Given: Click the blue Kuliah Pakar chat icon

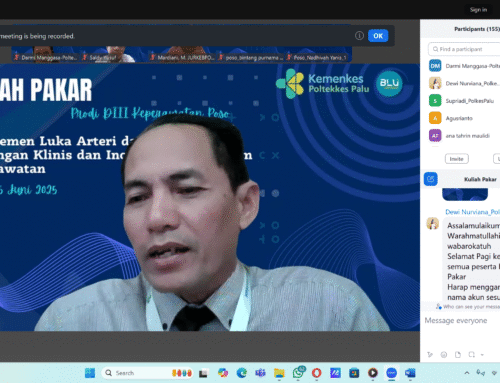Looking at the screenshot, I should tap(431, 179).
